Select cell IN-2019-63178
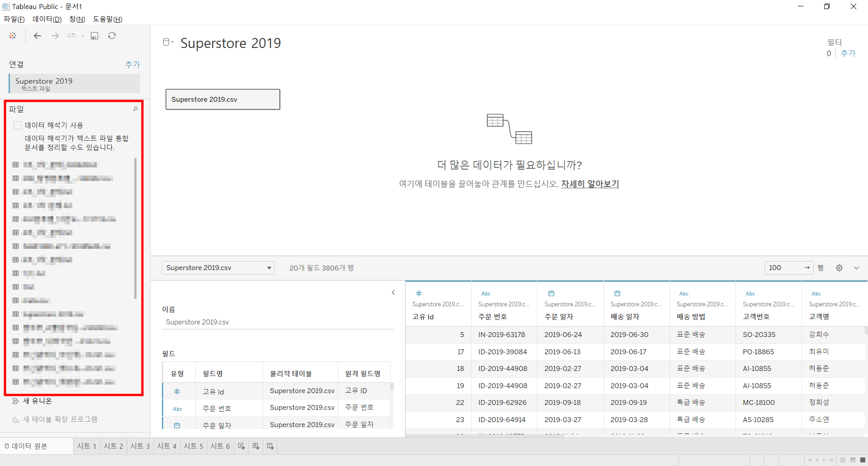The height and width of the screenshot is (466, 868). tap(505, 335)
